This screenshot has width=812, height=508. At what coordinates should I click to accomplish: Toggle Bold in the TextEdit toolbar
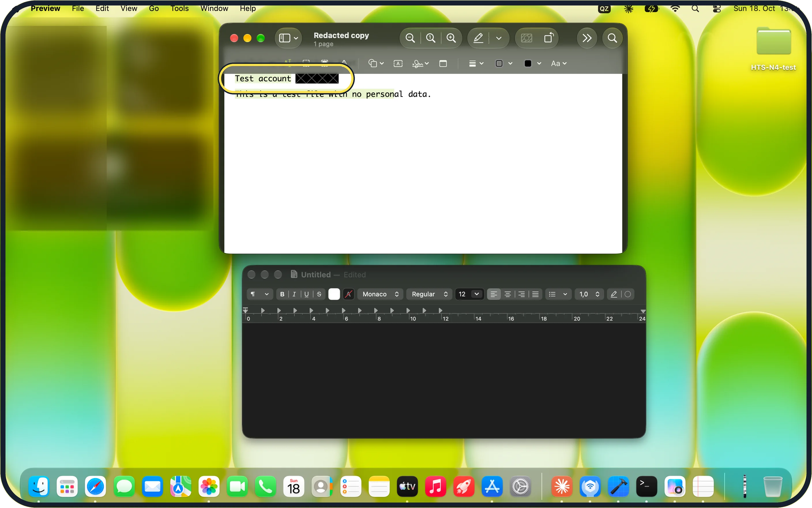[282, 294]
